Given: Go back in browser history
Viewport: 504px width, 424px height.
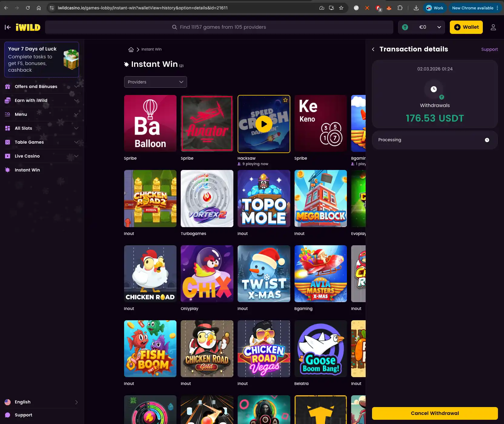Looking at the screenshot, I should click(6, 8).
